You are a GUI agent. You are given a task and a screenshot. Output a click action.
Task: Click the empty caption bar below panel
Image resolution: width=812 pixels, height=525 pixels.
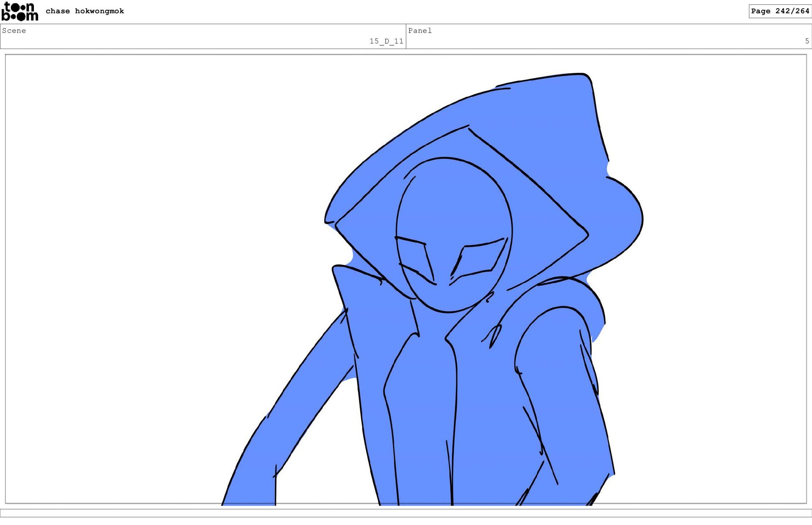[x=406, y=513]
